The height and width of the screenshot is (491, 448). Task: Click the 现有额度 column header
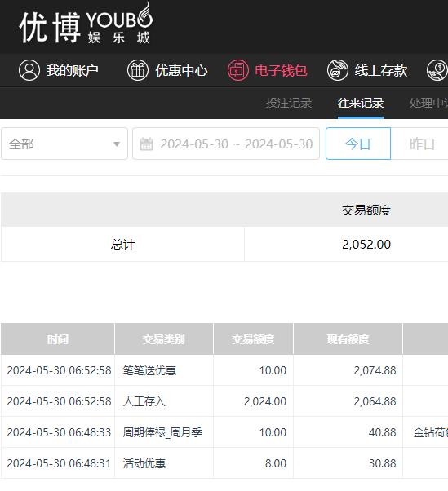pyautogui.click(x=348, y=339)
